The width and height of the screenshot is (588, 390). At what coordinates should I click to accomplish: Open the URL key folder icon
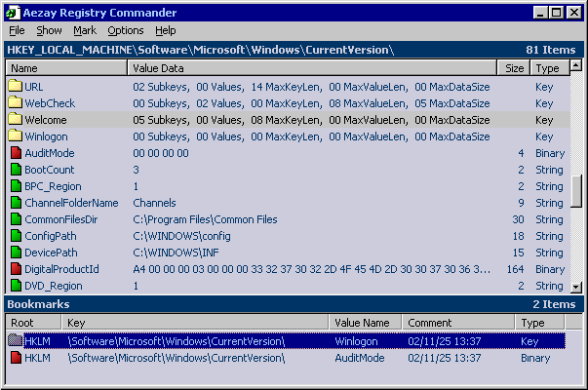[x=15, y=86]
